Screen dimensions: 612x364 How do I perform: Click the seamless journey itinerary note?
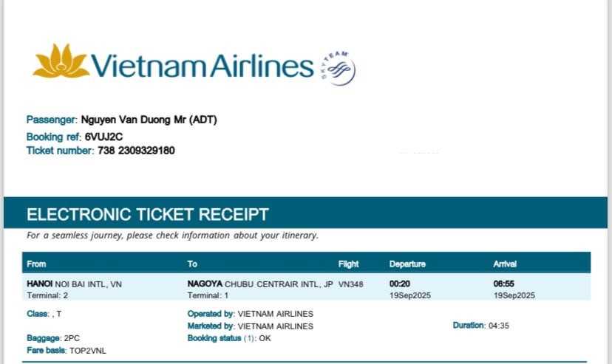[172, 236]
